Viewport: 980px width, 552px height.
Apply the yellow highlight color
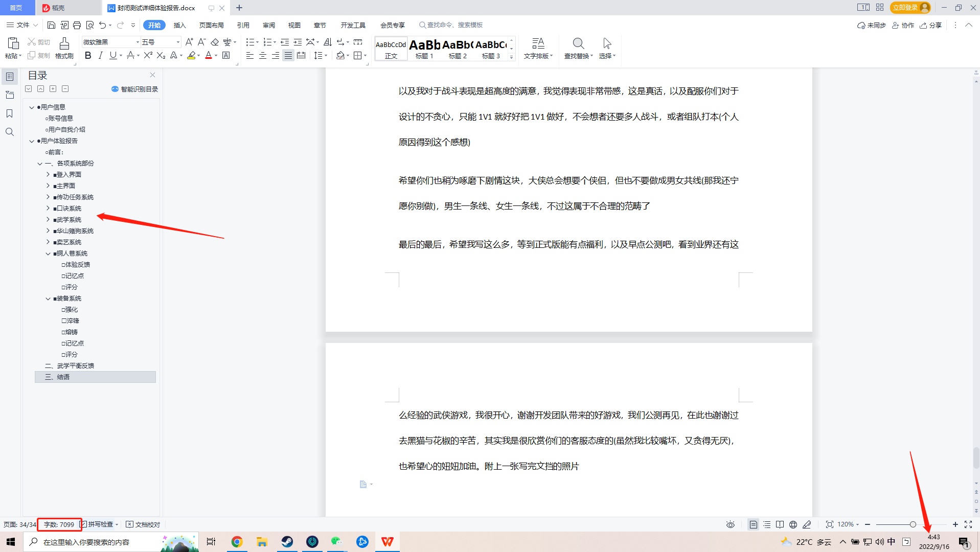[x=191, y=55]
